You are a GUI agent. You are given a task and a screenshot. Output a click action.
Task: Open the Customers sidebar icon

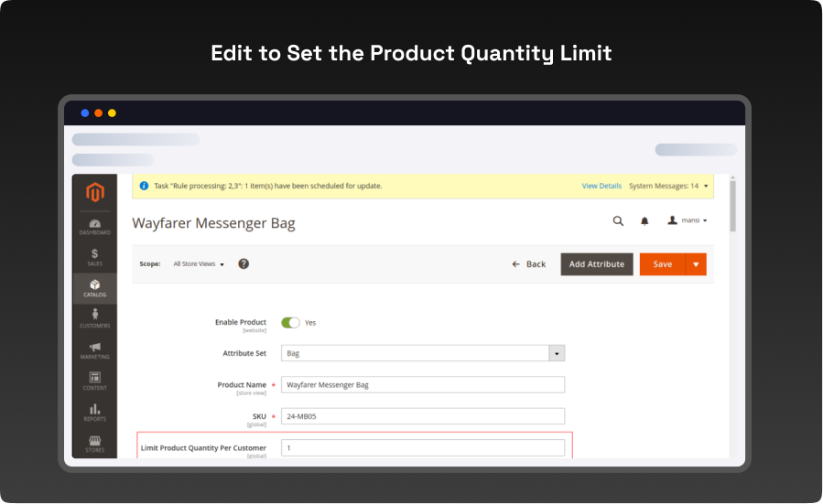tap(95, 318)
